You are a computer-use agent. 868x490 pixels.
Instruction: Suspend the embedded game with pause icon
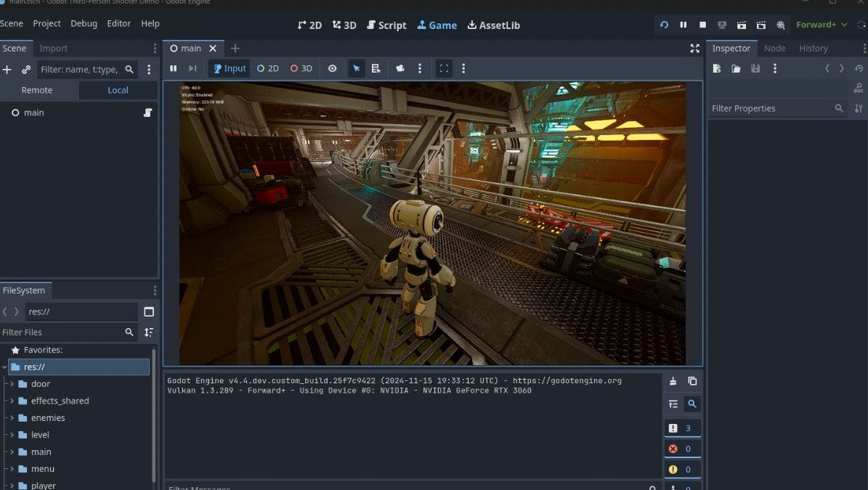pos(174,68)
